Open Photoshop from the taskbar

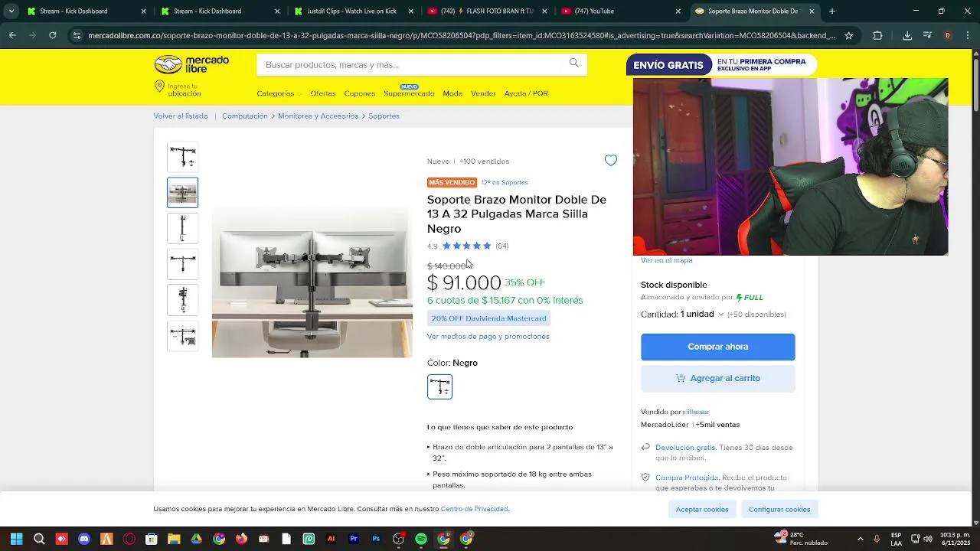tap(376, 539)
